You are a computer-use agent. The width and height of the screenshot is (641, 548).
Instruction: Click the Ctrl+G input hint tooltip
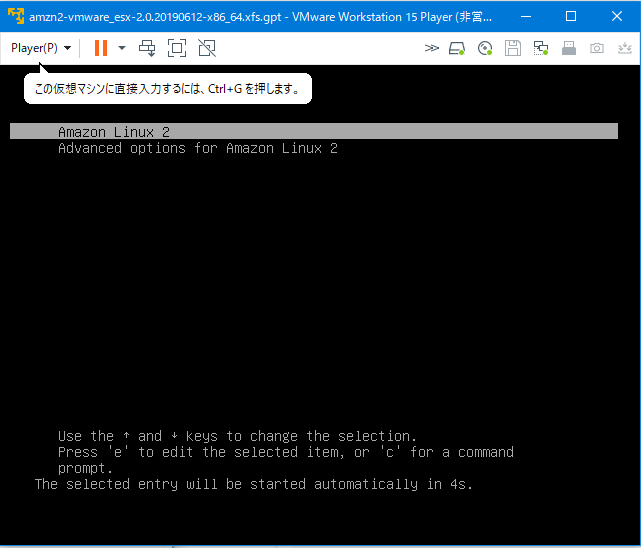pyautogui.click(x=168, y=88)
